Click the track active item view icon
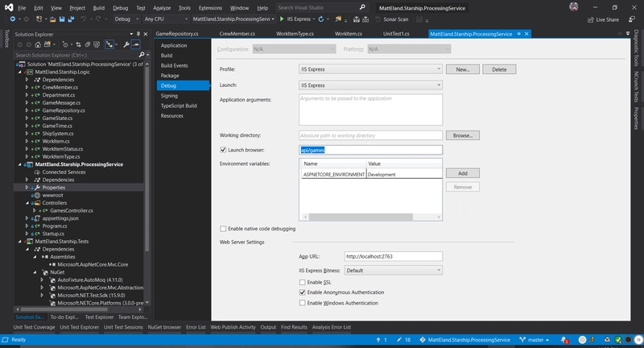Screen dimensions: 644x348 pos(109,44)
